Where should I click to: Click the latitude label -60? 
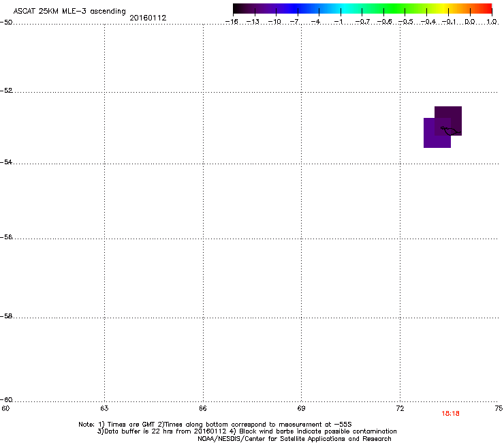[x=6, y=400]
